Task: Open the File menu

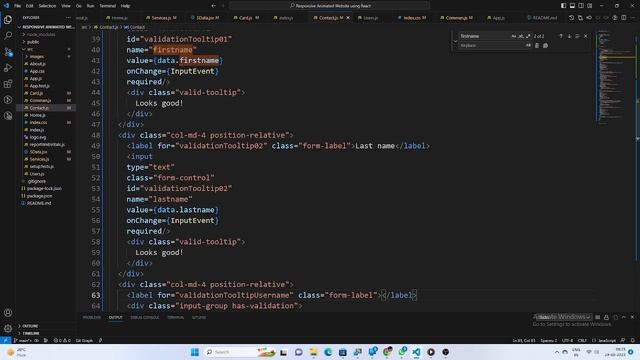Action: (x=18, y=6)
